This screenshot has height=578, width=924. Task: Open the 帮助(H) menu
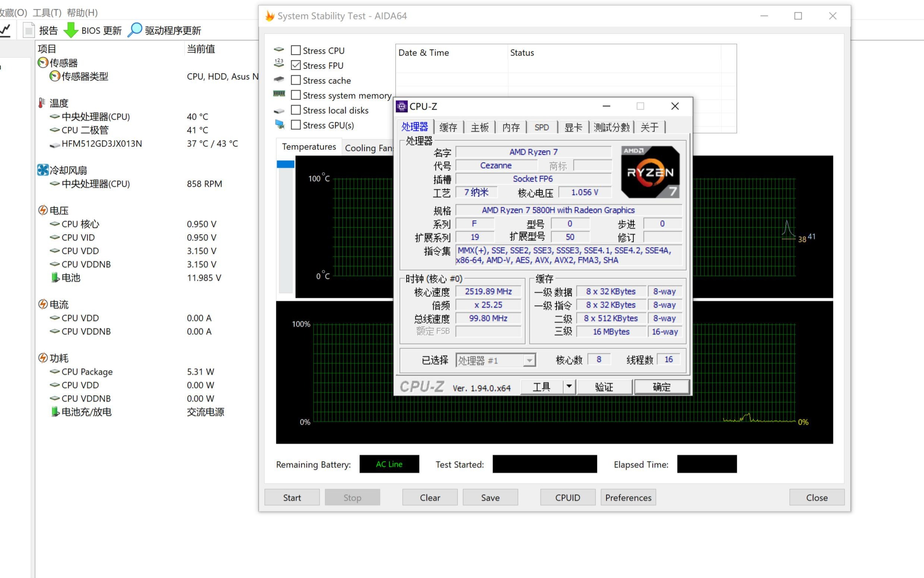[82, 13]
